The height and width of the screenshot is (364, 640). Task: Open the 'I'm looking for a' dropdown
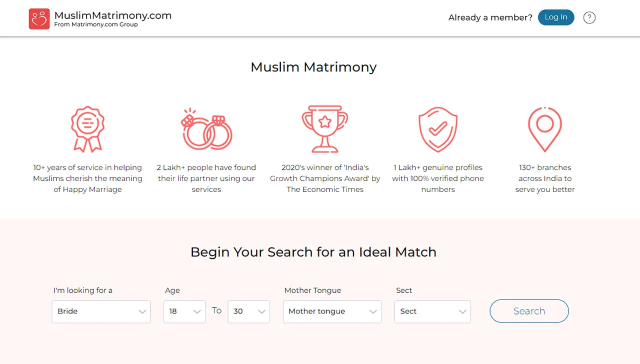[101, 311]
